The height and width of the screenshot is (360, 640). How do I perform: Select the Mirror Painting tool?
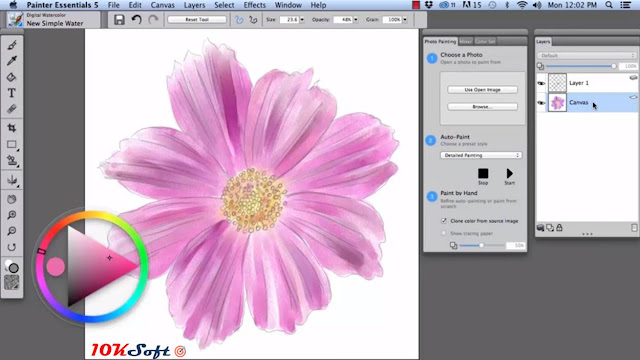coord(12,180)
